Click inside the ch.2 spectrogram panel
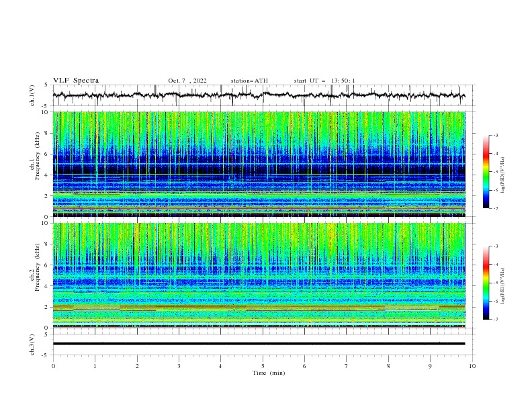 click(259, 275)
